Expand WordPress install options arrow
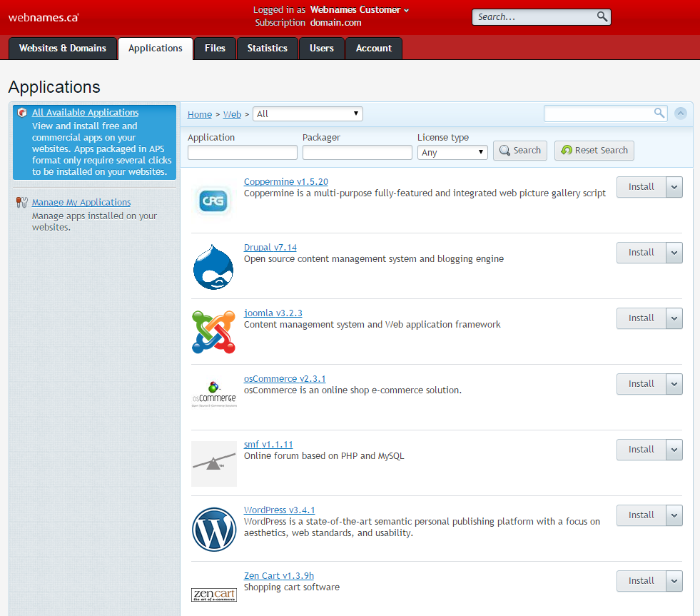 click(x=674, y=515)
